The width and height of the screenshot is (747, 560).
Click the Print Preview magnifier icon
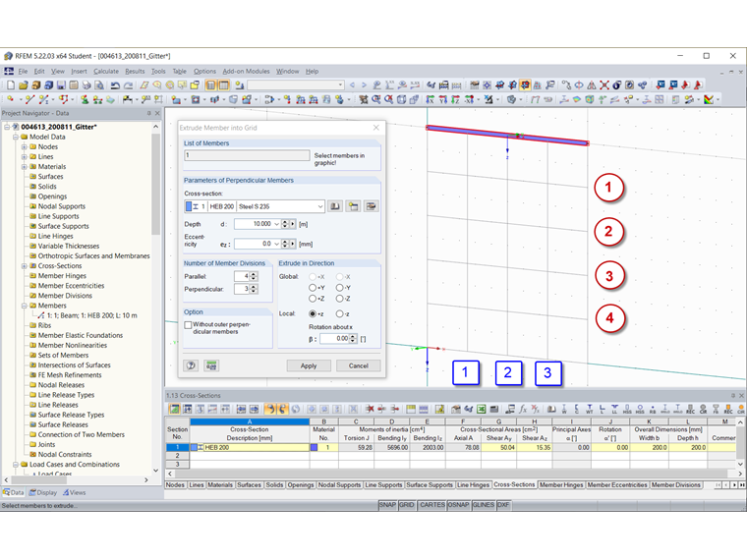[99, 85]
